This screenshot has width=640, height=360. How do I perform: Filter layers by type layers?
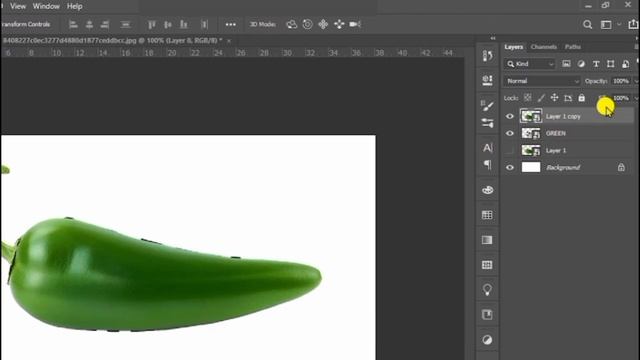click(596, 64)
